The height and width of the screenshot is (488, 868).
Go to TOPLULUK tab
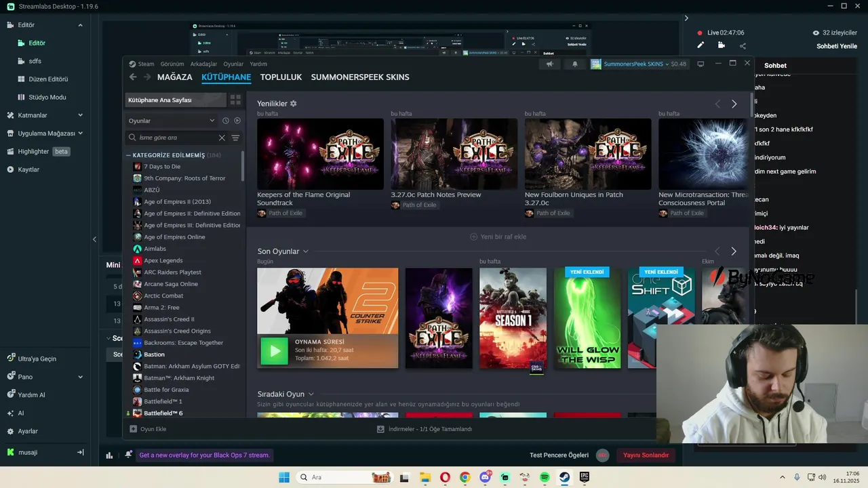point(281,77)
